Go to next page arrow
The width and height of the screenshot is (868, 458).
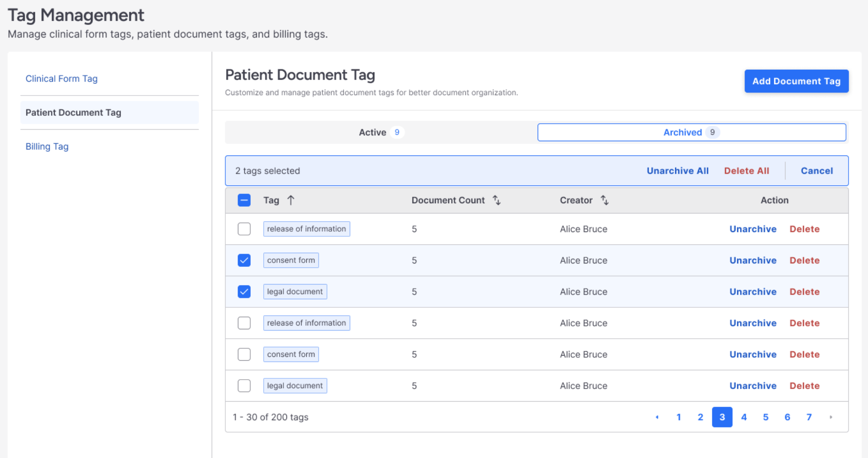[831, 417]
